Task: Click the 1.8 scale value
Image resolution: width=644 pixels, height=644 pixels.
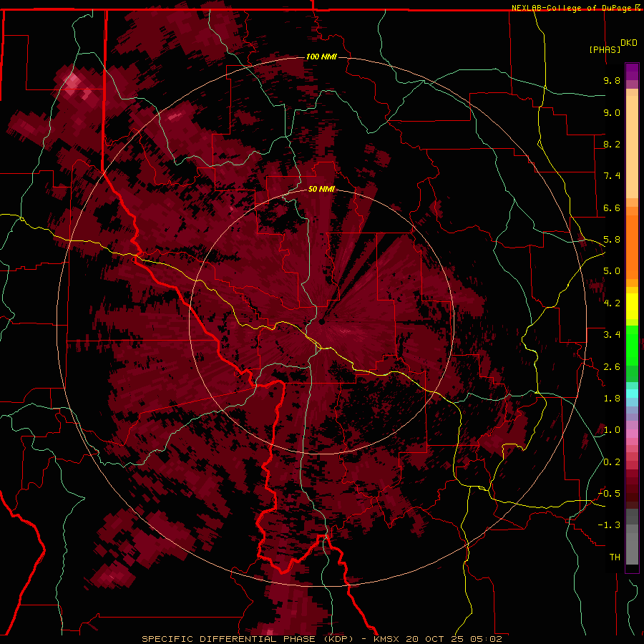Action: pos(612,399)
